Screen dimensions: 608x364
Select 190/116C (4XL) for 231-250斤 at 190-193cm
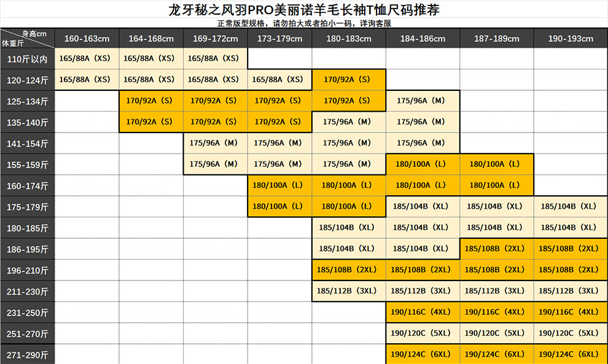(x=571, y=312)
